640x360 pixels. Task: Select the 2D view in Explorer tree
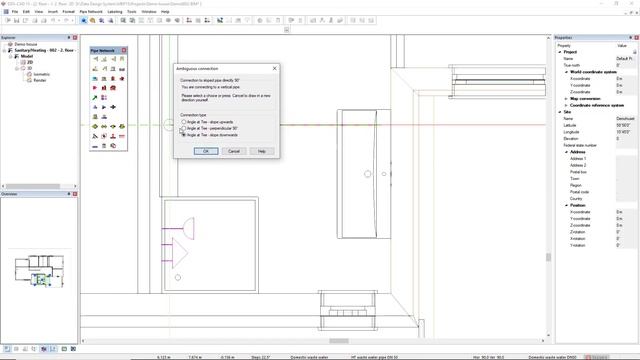[30, 62]
